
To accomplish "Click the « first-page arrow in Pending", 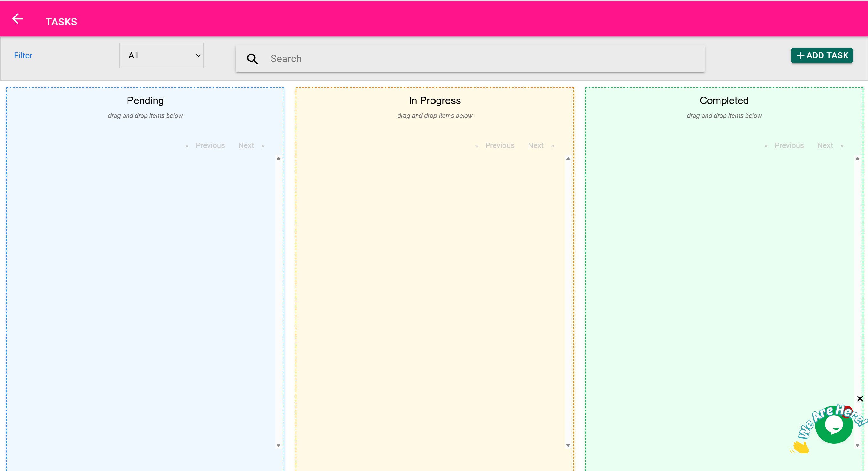I will pos(187,146).
